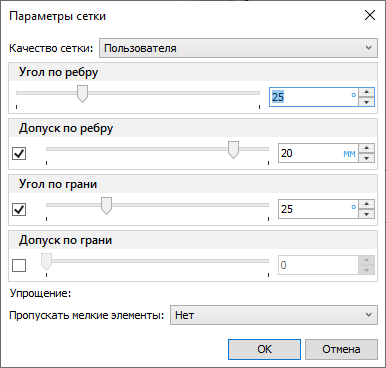The width and height of the screenshot is (386, 368).
Task: Click the Угол по ребру value field
Action: (x=314, y=97)
